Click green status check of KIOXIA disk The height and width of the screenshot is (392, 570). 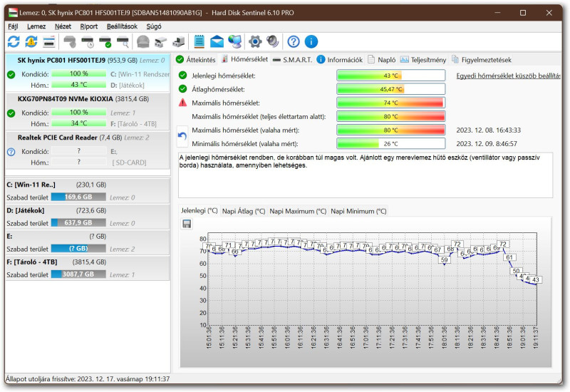[11, 113]
